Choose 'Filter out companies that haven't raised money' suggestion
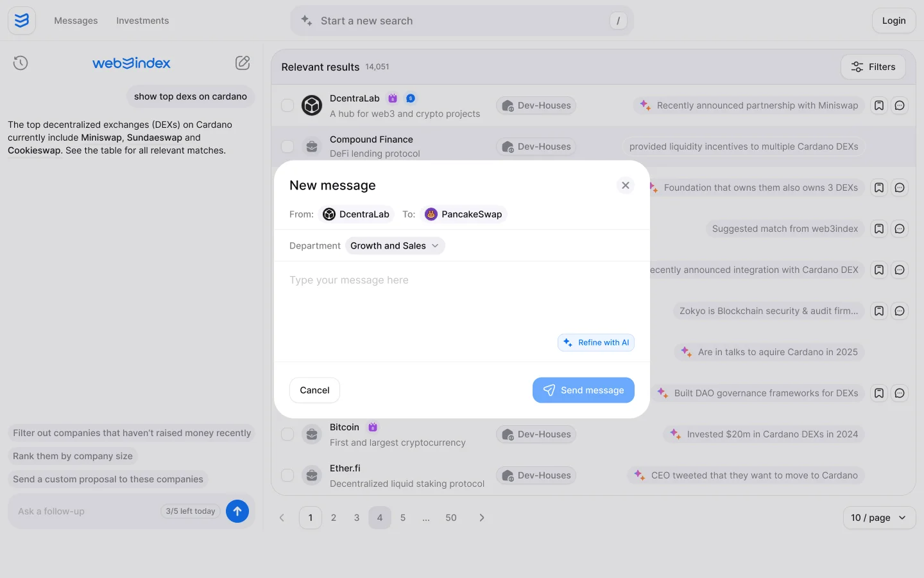Image resolution: width=924 pixels, height=578 pixels. pyautogui.click(x=132, y=433)
